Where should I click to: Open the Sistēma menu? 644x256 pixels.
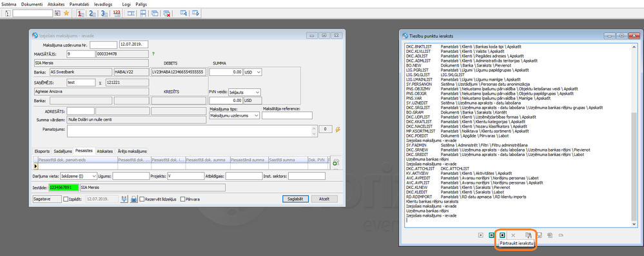click(x=8, y=4)
